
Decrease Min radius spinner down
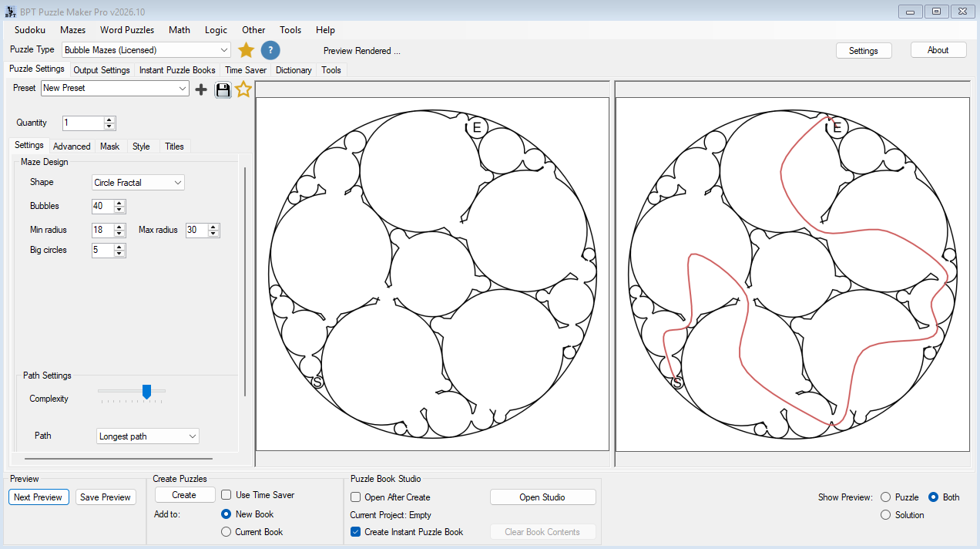tap(119, 234)
